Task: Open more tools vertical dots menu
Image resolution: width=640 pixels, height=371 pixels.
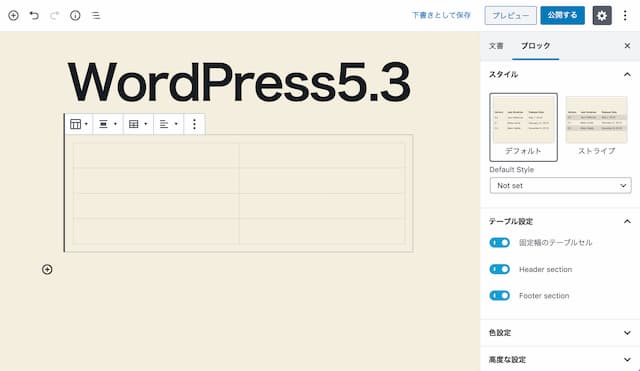Action: click(x=625, y=16)
